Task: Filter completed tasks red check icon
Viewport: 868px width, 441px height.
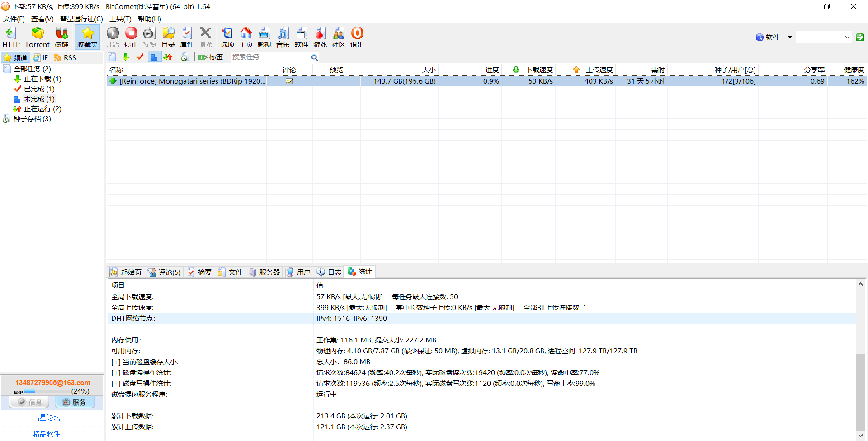Action: [x=140, y=57]
